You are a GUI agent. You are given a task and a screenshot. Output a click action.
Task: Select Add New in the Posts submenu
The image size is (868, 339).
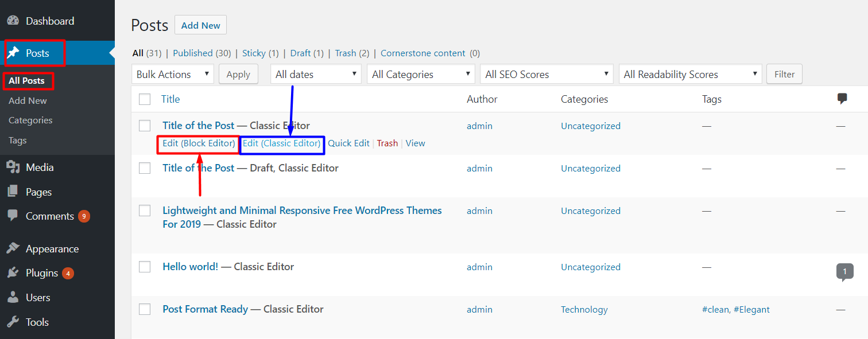point(28,100)
